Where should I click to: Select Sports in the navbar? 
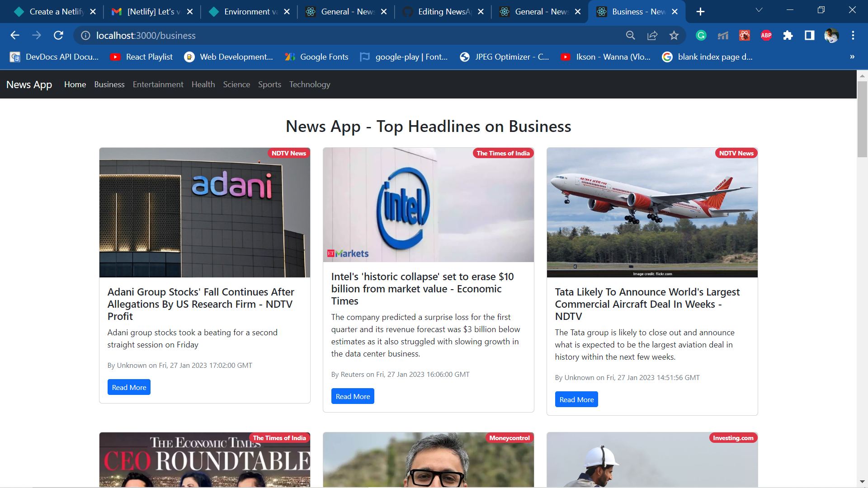click(269, 84)
